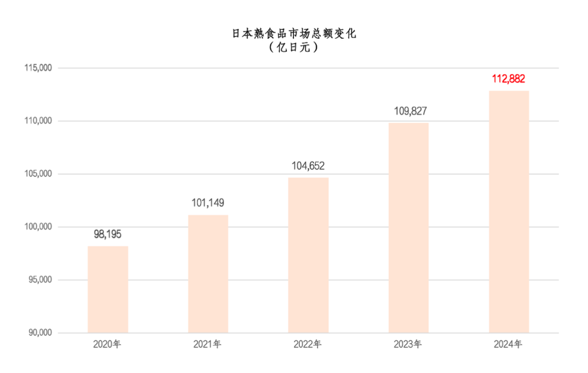Click the chart title 日本熟食品市场总额变化
The width and height of the screenshot is (588, 373).
coord(293,34)
